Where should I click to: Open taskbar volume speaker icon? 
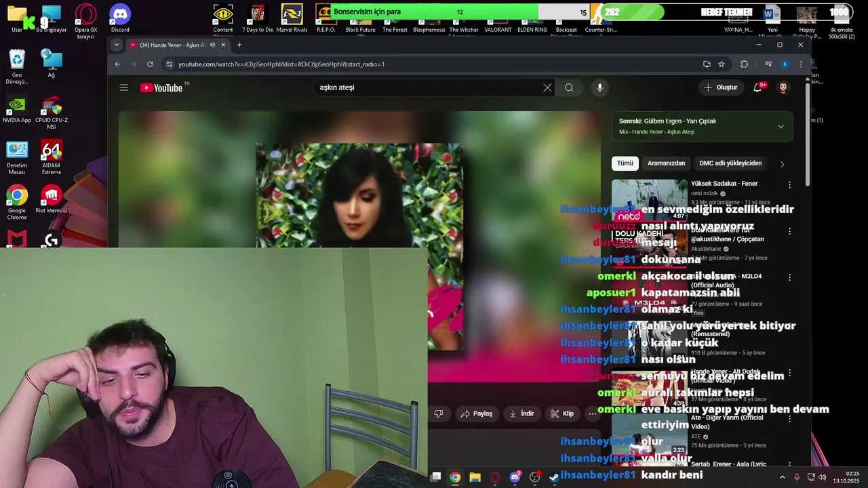823,477
